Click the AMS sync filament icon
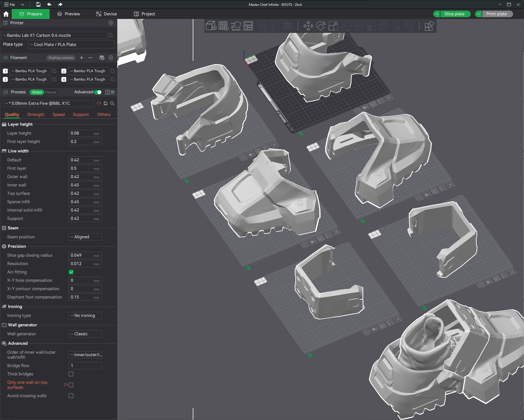The width and height of the screenshot is (524, 420). click(102, 58)
